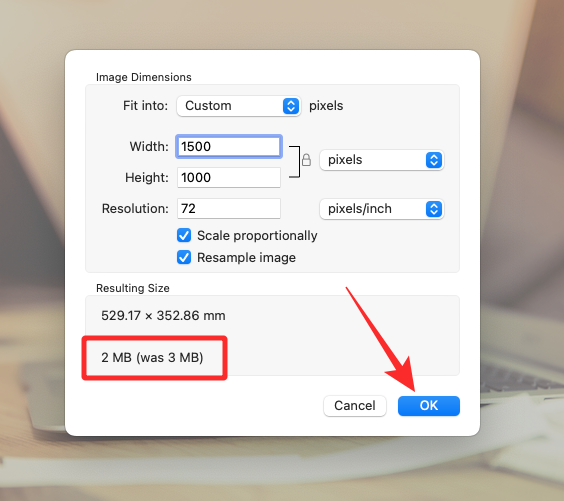564x501 pixels.
Task: Click the Resulting Size heading
Action: click(133, 288)
